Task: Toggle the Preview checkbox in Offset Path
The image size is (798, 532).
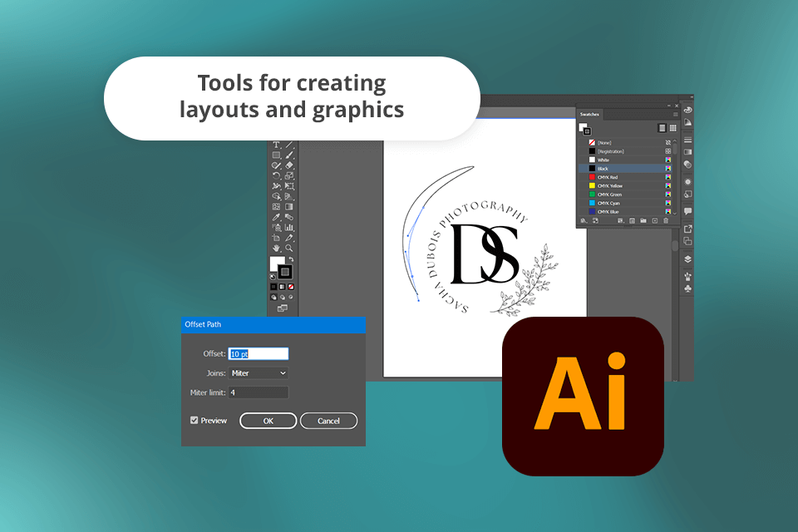Action: point(194,420)
